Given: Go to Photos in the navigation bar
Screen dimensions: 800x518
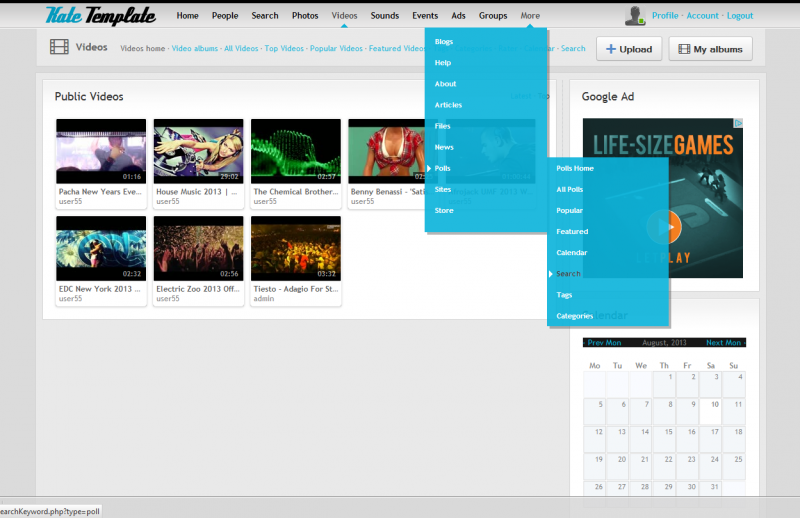Looking at the screenshot, I should (305, 16).
